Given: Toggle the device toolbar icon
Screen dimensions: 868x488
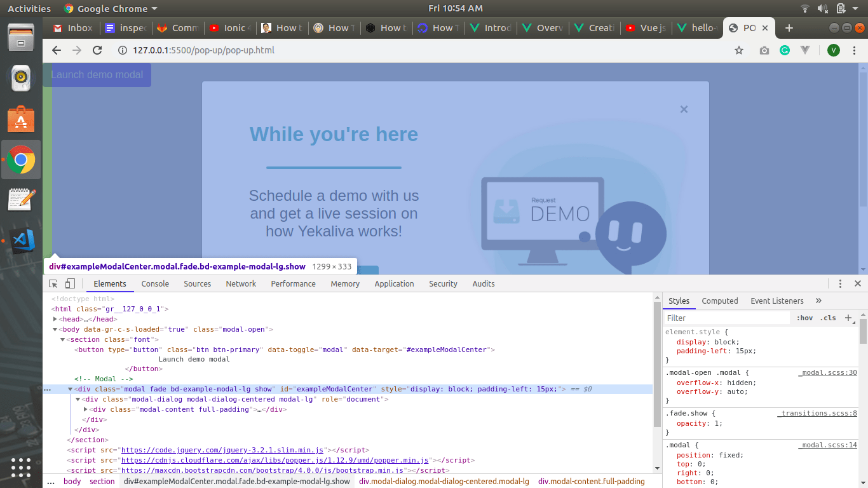Looking at the screenshot, I should (70, 284).
